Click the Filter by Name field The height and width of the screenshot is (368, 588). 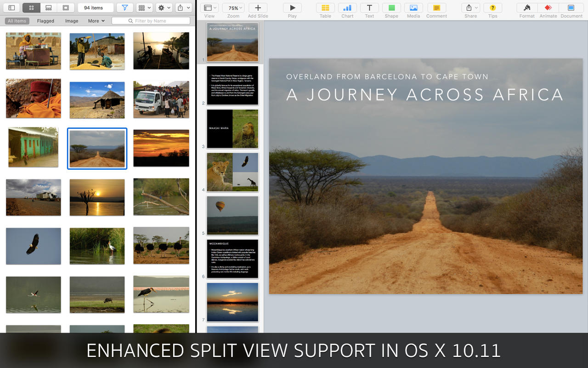click(x=151, y=20)
